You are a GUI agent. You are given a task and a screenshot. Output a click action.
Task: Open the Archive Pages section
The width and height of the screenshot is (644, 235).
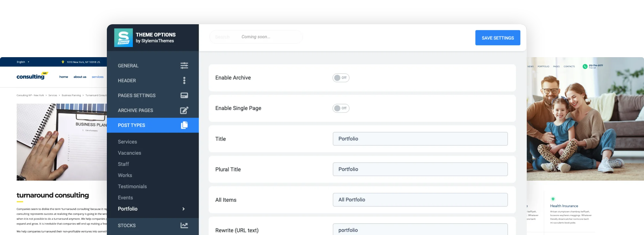[153, 110]
